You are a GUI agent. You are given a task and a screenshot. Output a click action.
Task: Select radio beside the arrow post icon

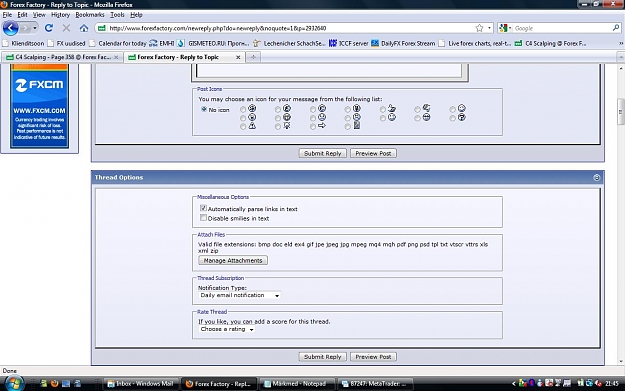coord(313,126)
